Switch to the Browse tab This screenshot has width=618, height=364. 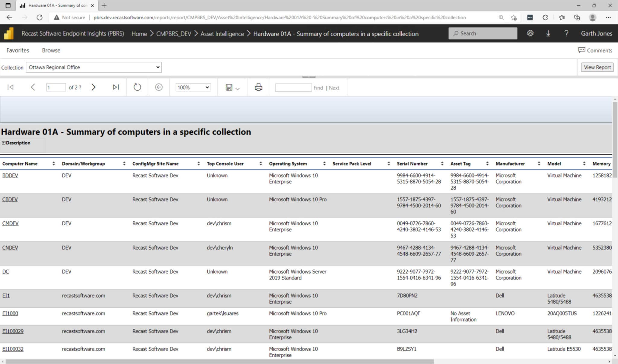[51, 50]
